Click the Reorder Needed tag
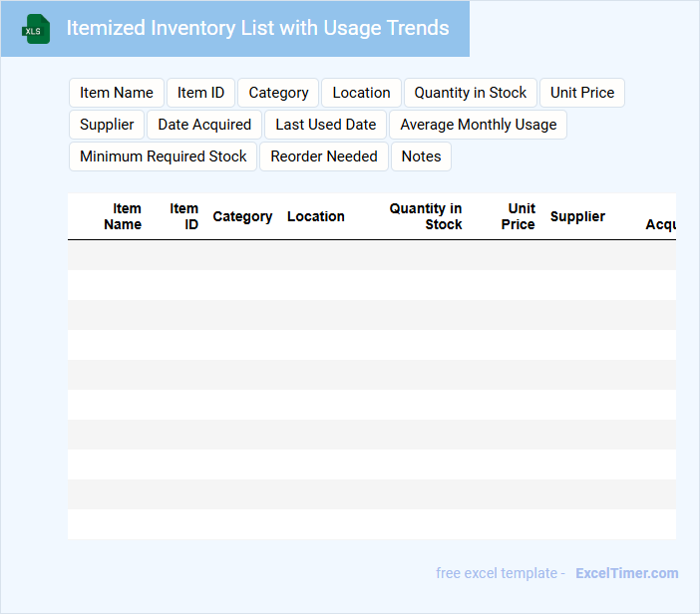The image size is (700, 614). (324, 156)
